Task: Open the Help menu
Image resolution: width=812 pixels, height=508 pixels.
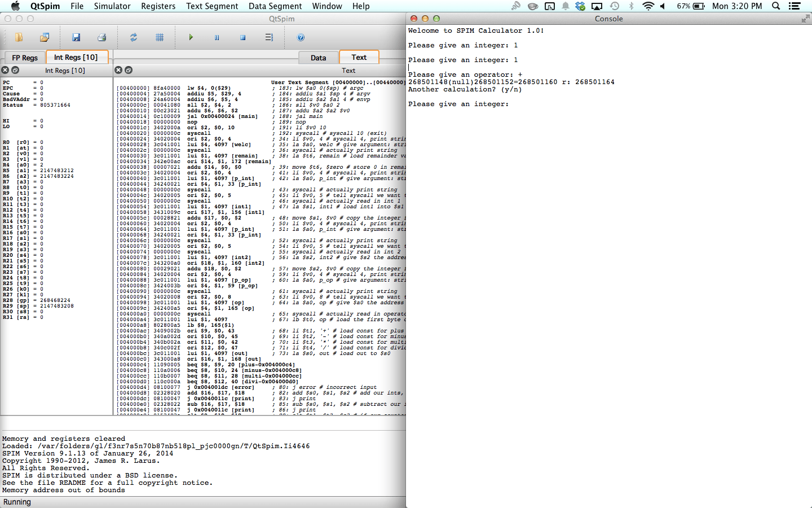Action: coord(361,6)
